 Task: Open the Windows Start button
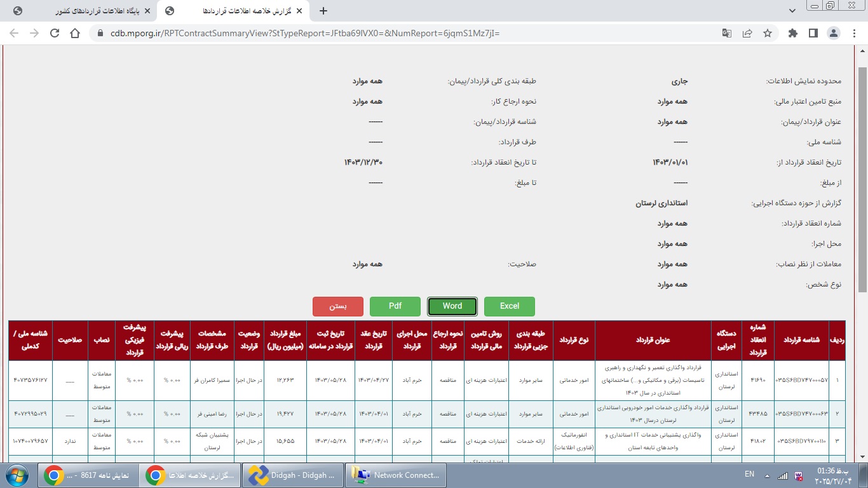tap(16, 475)
